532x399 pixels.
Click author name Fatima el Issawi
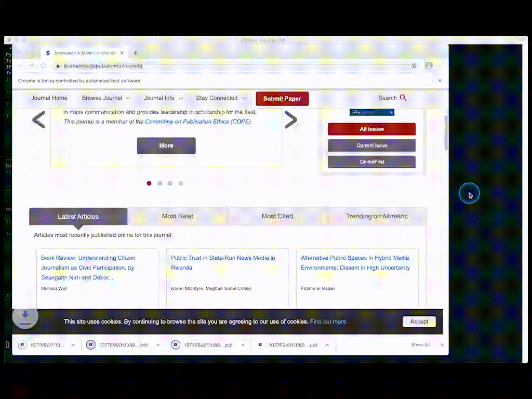click(x=317, y=288)
